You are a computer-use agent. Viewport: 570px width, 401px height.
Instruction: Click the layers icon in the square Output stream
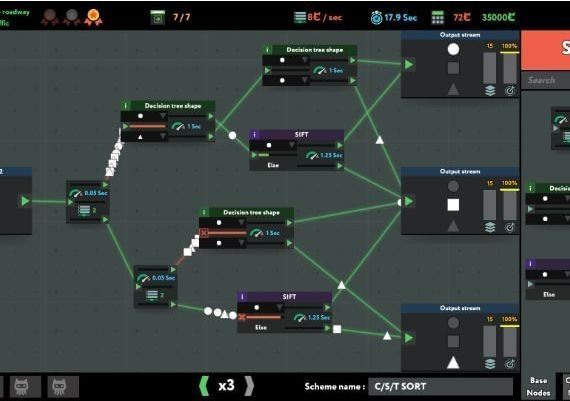coord(490,227)
